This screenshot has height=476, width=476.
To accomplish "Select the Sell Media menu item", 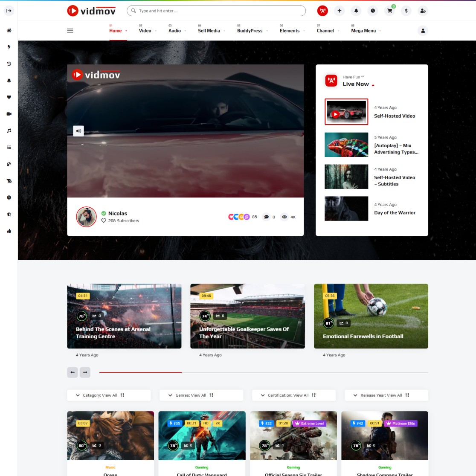I will [209, 31].
